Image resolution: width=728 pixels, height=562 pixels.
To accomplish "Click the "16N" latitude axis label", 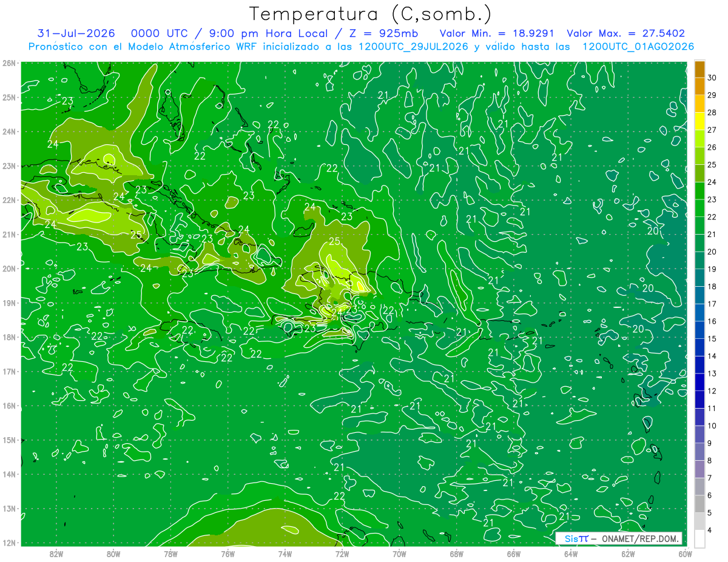I will pyautogui.click(x=8, y=406).
